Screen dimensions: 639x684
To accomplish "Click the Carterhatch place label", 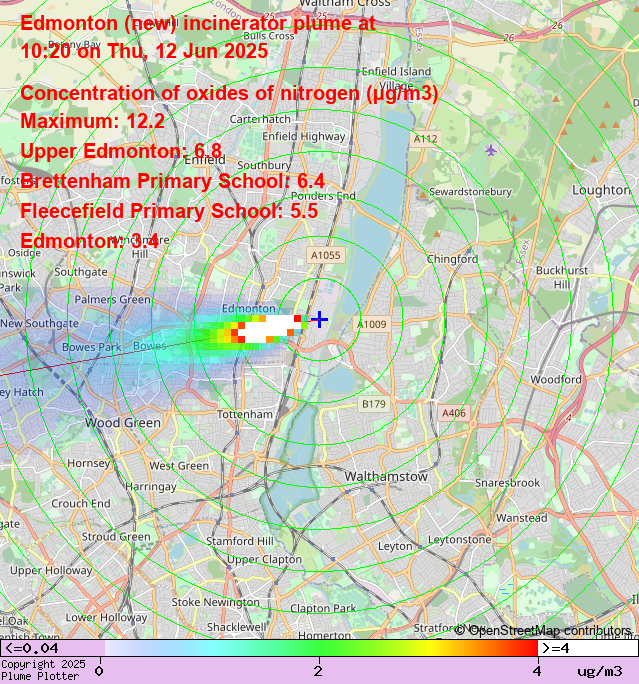I will [x=260, y=119].
